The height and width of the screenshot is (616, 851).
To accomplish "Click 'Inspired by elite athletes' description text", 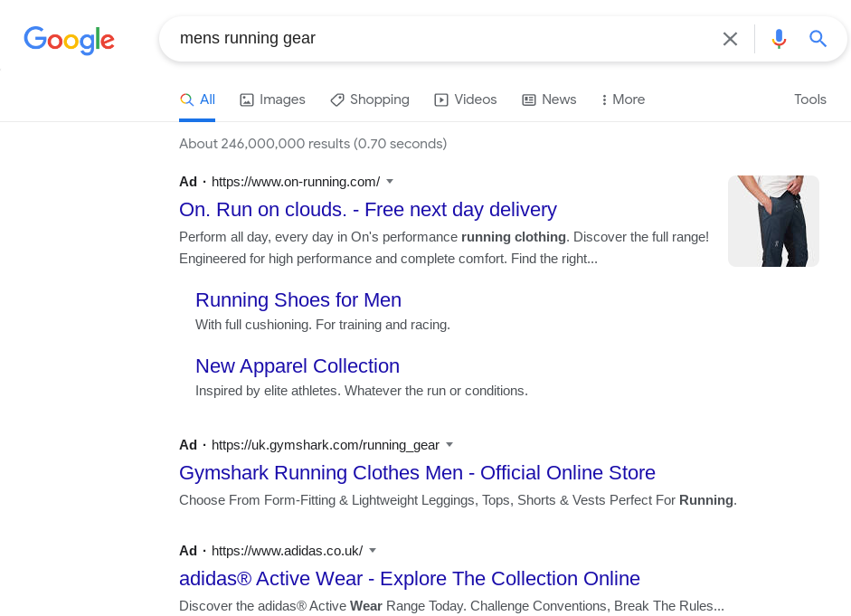I will [x=362, y=391].
